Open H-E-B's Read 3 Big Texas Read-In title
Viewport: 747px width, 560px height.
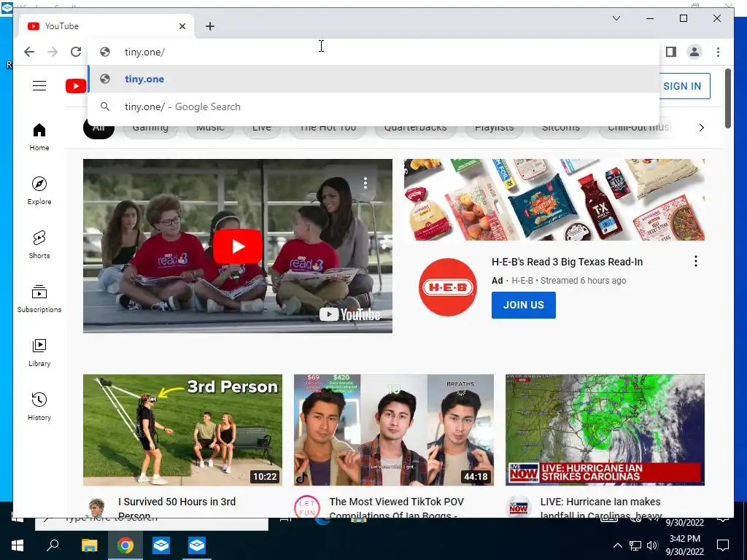tap(567, 262)
